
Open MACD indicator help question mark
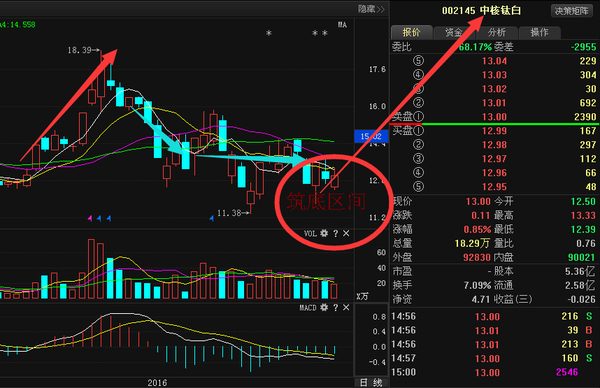(336, 308)
